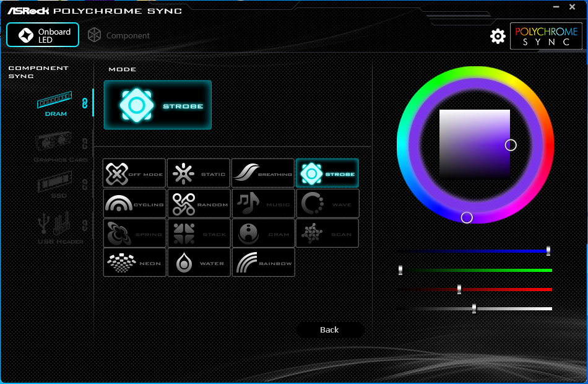Pick the Strobe mode tile in grid
588x384 pixels.
click(327, 173)
